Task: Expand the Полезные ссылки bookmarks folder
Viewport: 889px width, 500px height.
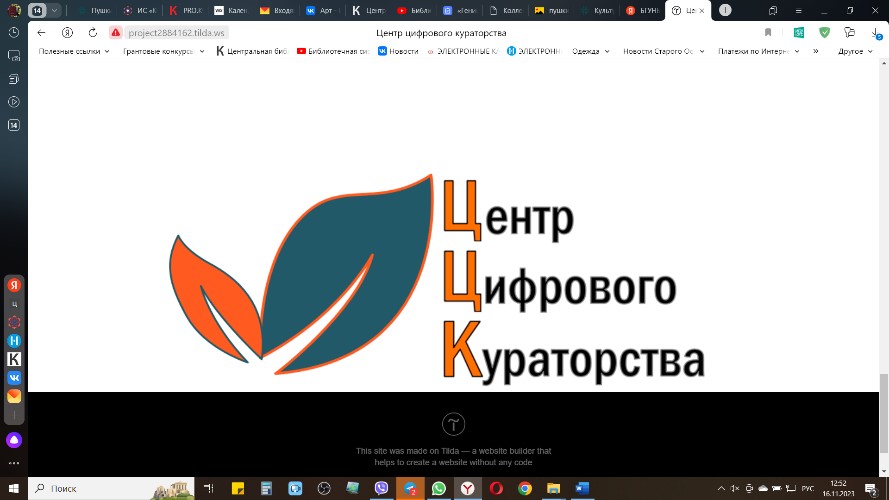Action: pyautogui.click(x=74, y=51)
